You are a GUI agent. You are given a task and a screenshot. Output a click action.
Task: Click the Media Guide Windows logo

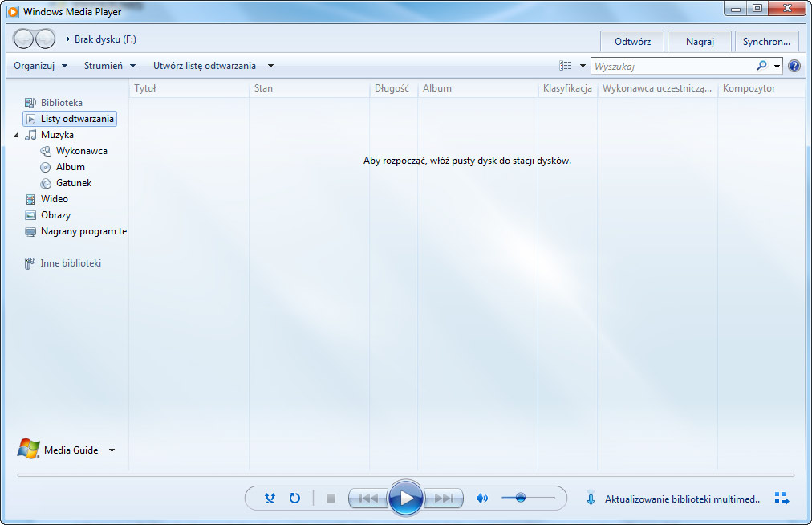(28, 449)
